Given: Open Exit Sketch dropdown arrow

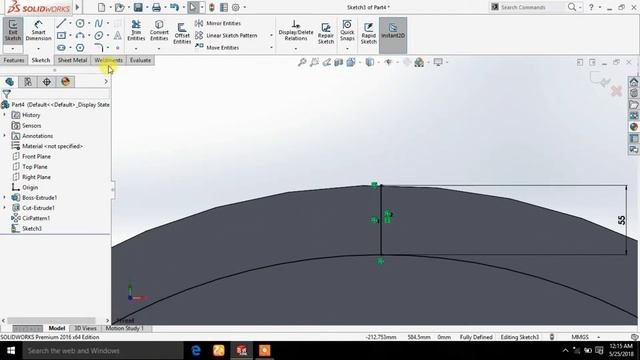Looking at the screenshot, I should point(13,49).
